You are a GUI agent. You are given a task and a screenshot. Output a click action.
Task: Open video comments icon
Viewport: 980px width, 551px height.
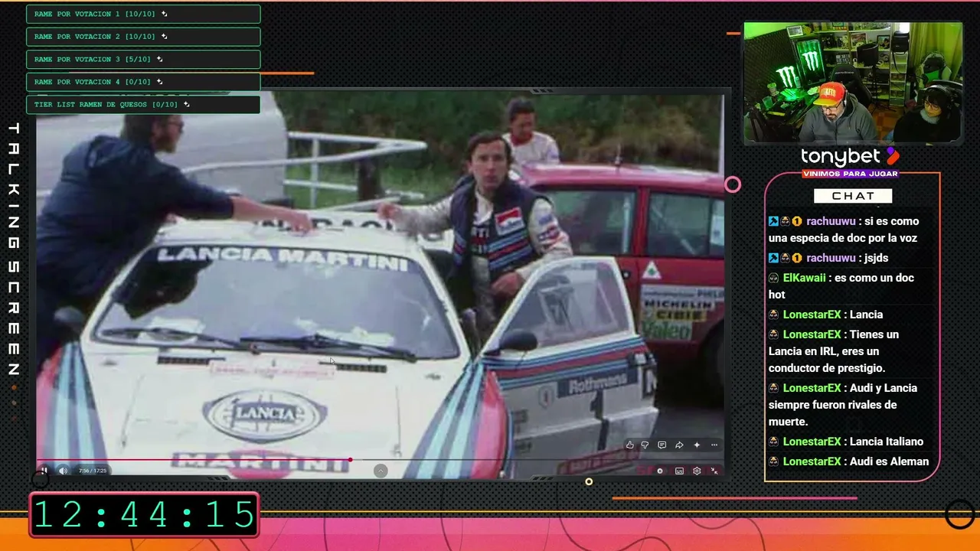(661, 445)
